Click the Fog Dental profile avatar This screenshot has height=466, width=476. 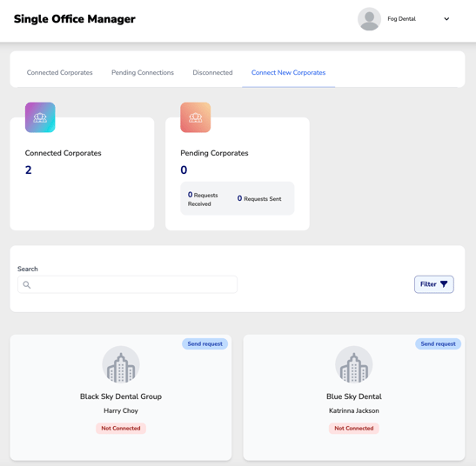coord(369,19)
